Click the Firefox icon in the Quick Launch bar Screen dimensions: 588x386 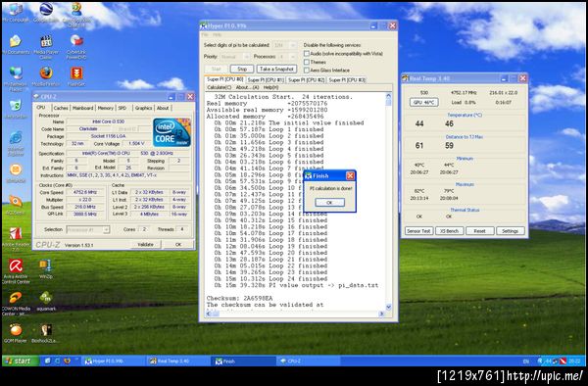click(x=67, y=361)
